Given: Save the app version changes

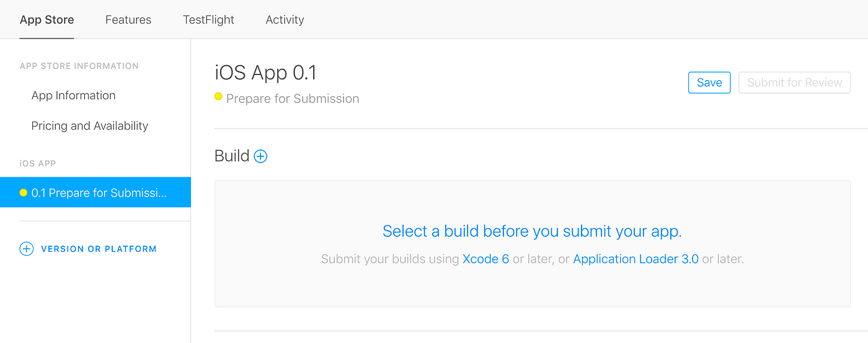Looking at the screenshot, I should tap(709, 82).
